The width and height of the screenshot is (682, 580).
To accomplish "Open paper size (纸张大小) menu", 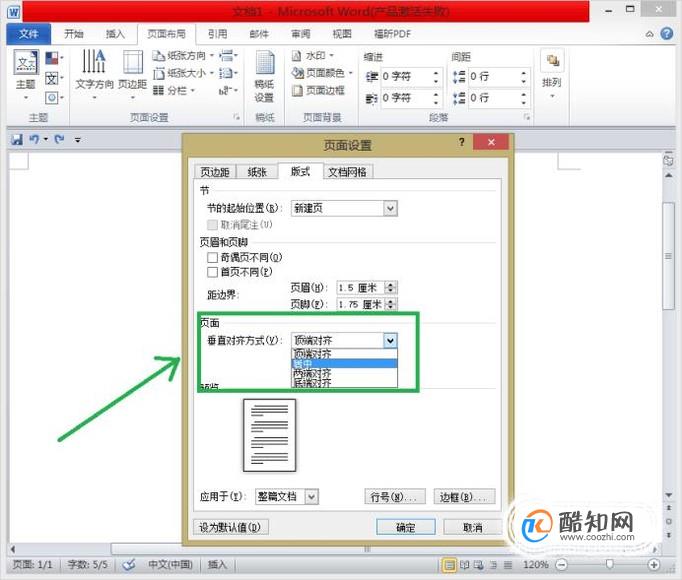I will [x=183, y=73].
